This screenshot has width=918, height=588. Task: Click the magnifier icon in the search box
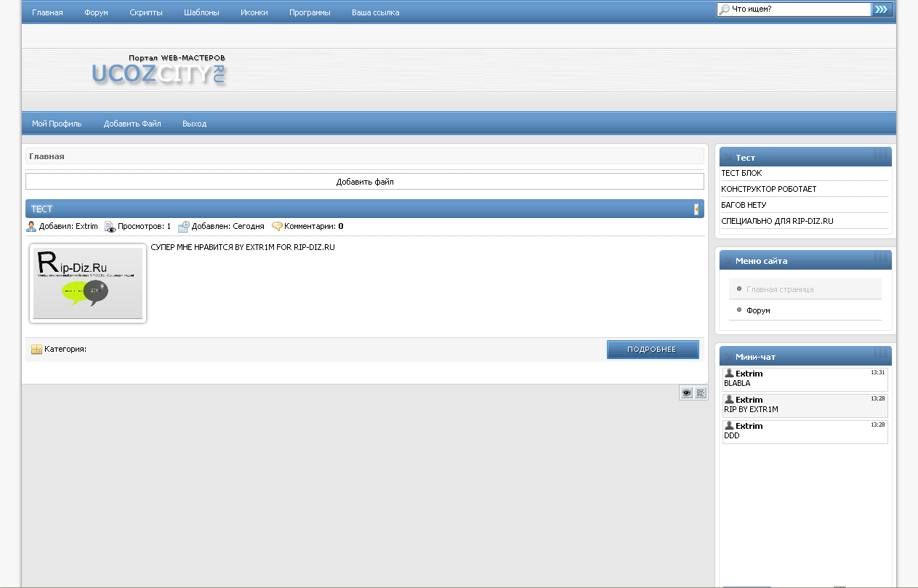[x=724, y=10]
